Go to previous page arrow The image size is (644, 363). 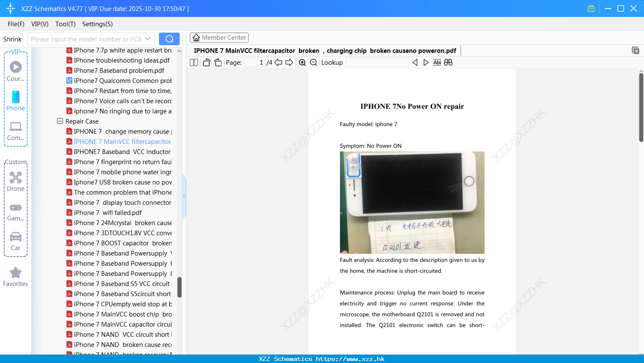point(278,63)
